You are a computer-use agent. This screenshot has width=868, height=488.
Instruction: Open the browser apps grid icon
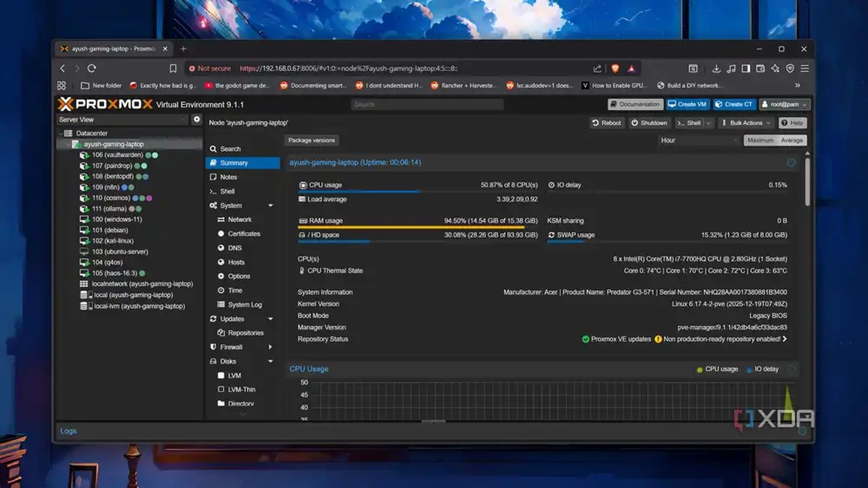pos(61,85)
